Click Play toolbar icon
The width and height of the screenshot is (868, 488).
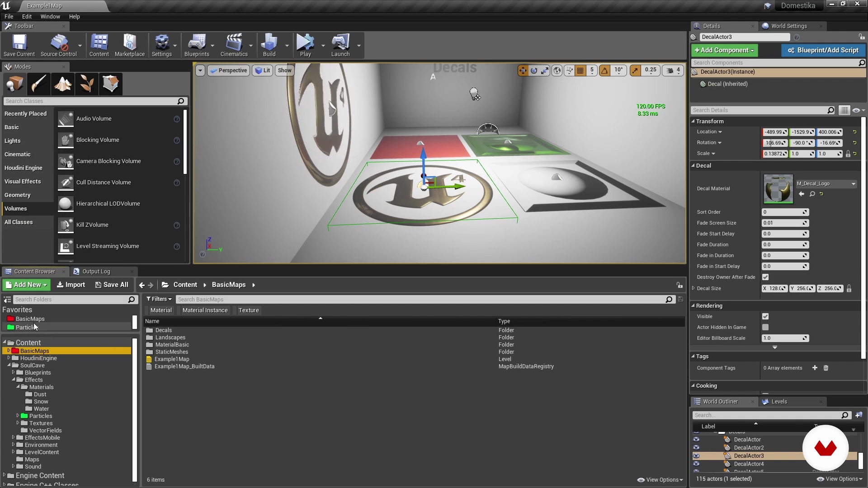pyautogui.click(x=306, y=45)
